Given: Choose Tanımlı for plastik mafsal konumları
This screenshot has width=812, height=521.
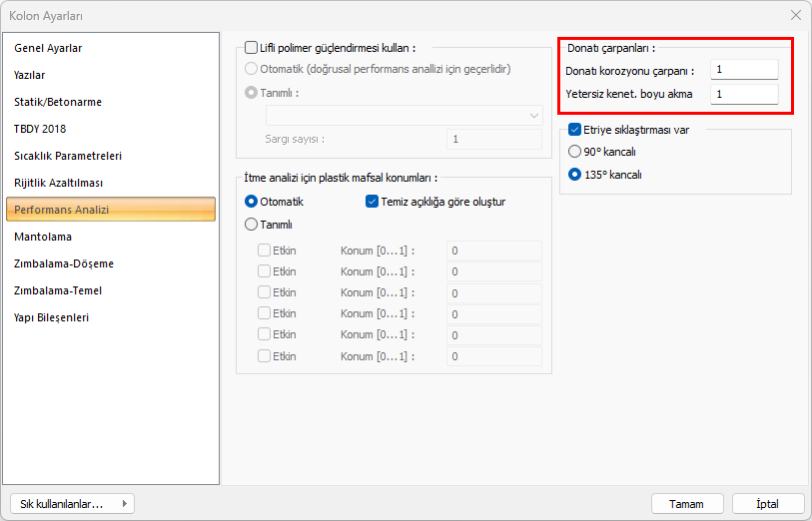Looking at the screenshot, I should (251, 225).
